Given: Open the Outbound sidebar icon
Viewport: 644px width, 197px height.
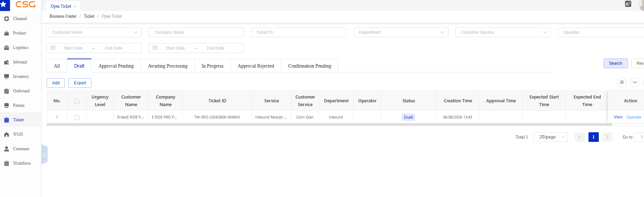Looking at the screenshot, I should point(7,91).
